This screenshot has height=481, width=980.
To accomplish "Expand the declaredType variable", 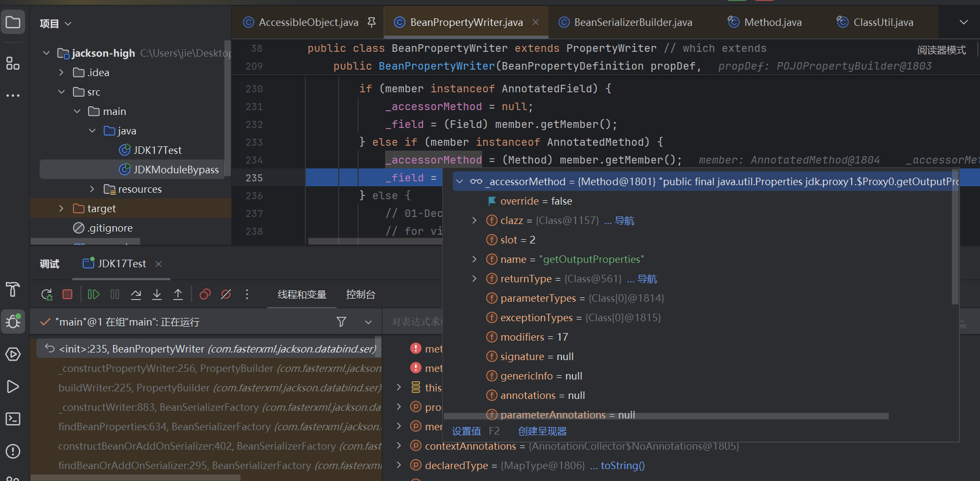I will pyautogui.click(x=399, y=465).
